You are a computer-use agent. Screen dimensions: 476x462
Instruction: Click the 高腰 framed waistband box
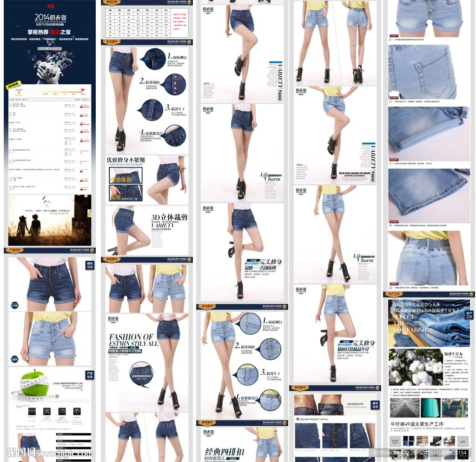(126, 193)
